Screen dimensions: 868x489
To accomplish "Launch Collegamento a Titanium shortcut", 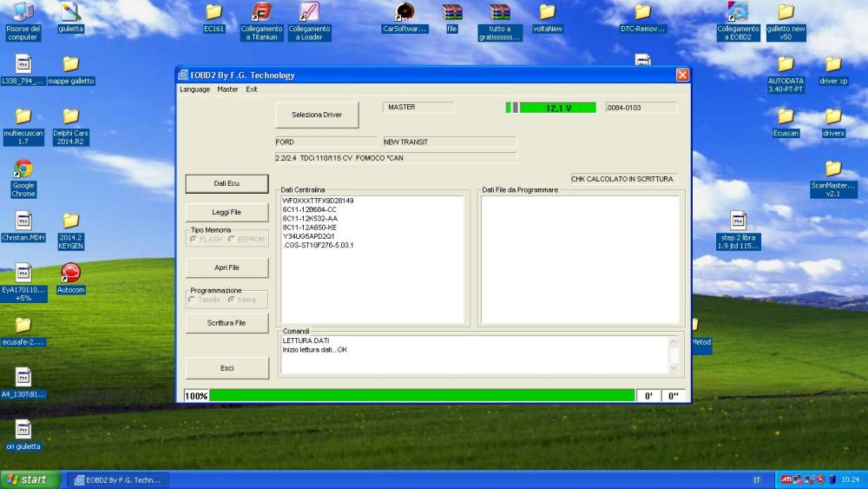I will click(x=261, y=21).
